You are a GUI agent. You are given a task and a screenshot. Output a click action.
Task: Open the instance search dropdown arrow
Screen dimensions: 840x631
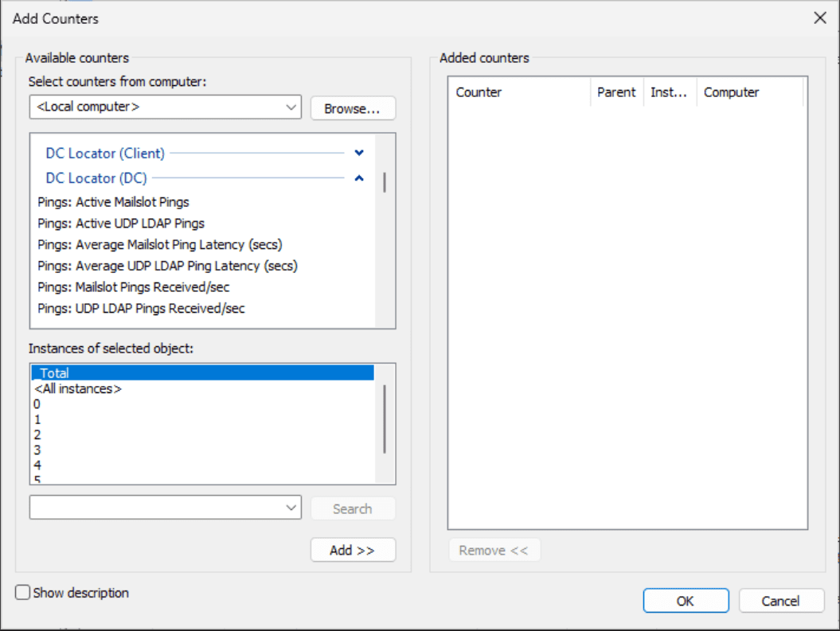click(290, 508)
